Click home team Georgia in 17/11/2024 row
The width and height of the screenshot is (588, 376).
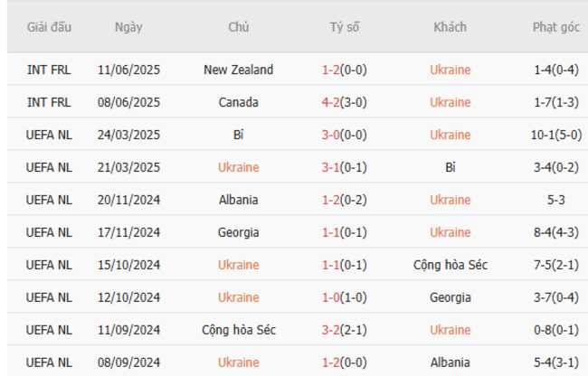click(x=239, y=232)
